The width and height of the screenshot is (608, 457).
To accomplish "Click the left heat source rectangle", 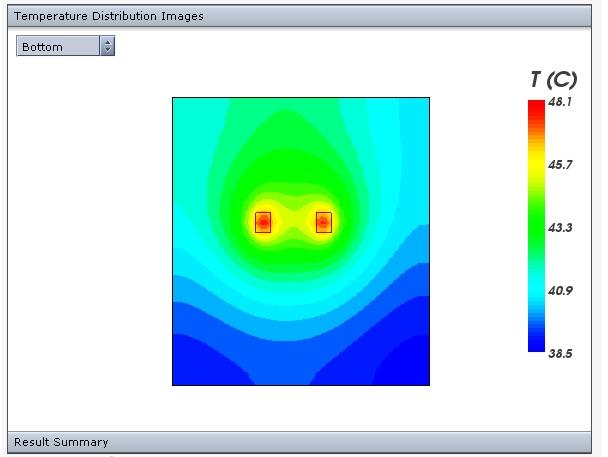I will [x=263, y=222].
